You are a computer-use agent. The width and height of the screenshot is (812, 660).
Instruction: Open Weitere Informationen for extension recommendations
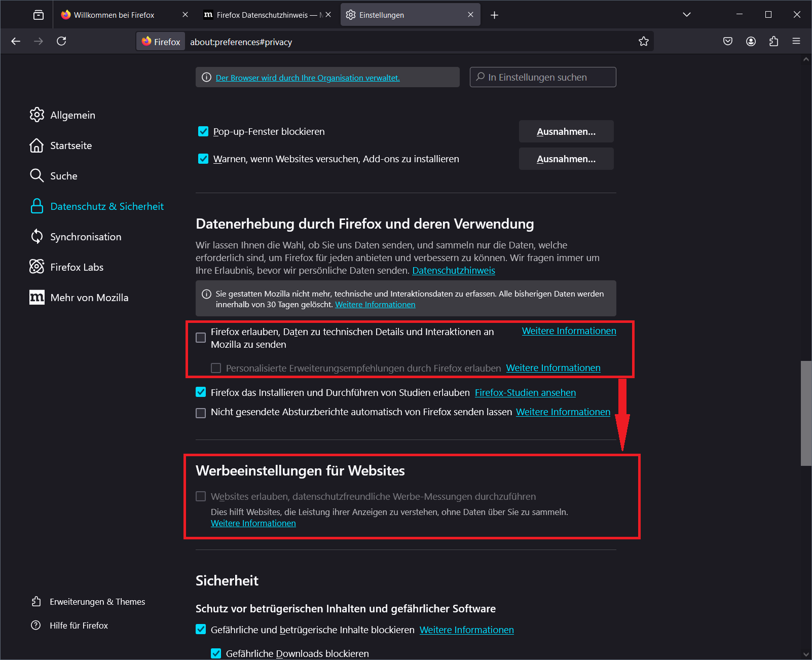pos(553,368)
